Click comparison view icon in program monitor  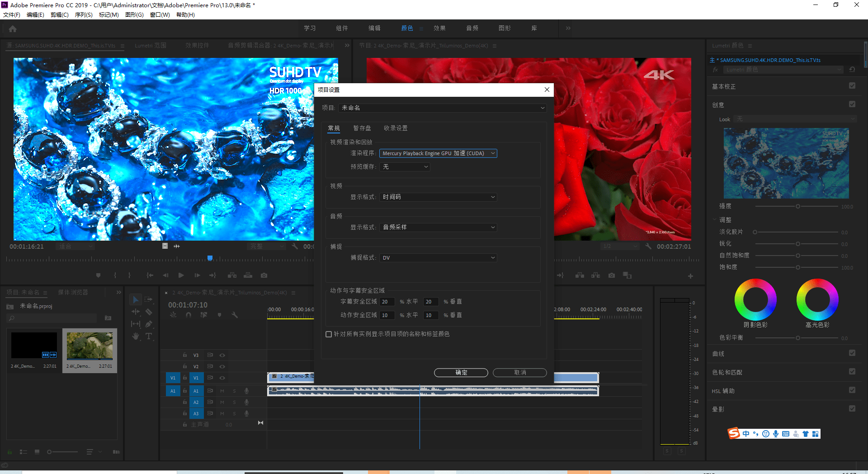627,275
